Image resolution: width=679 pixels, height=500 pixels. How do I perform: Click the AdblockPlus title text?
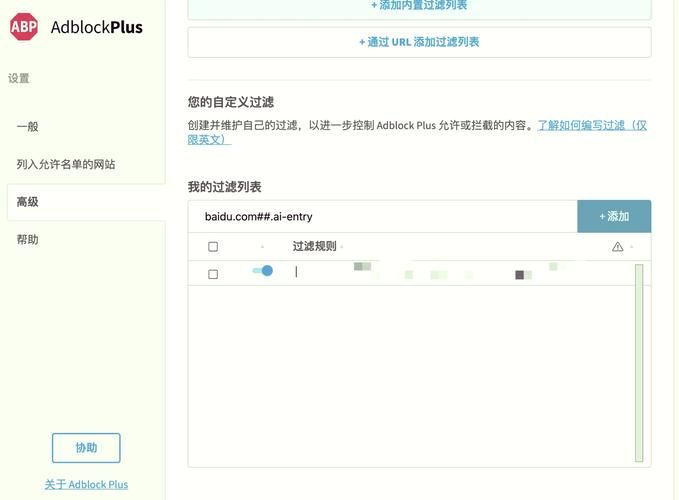tap(97, 27)
